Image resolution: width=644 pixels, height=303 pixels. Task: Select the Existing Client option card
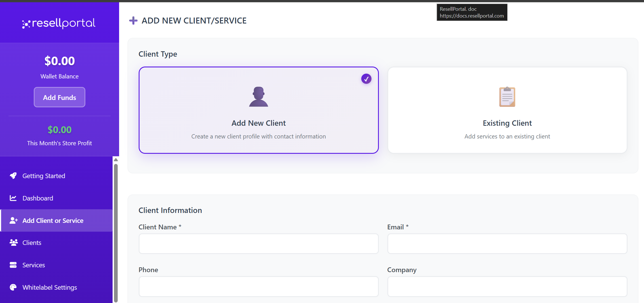tap(507, 110)
